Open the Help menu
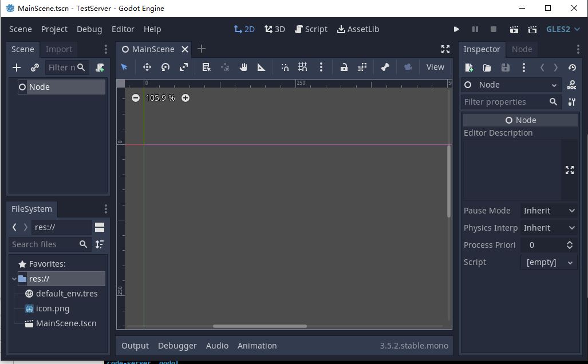Image resolution: width=588 pixels, height=364 pixels. tap(152, 29)
